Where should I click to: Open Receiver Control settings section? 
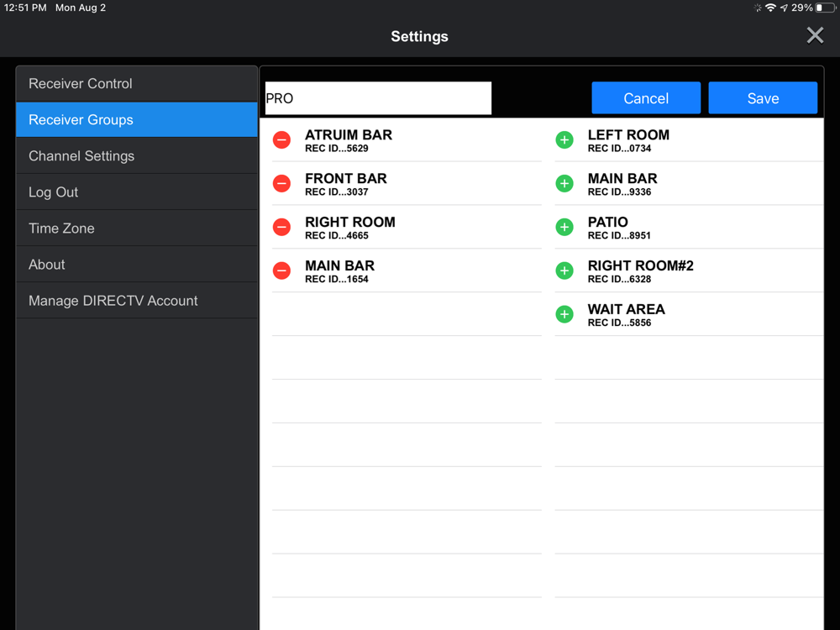coord(137,83)
